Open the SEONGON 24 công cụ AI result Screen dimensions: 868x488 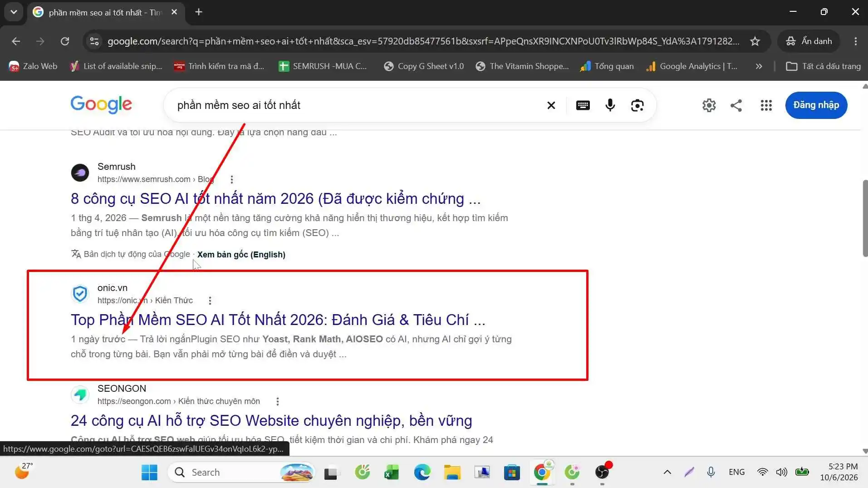271,421
